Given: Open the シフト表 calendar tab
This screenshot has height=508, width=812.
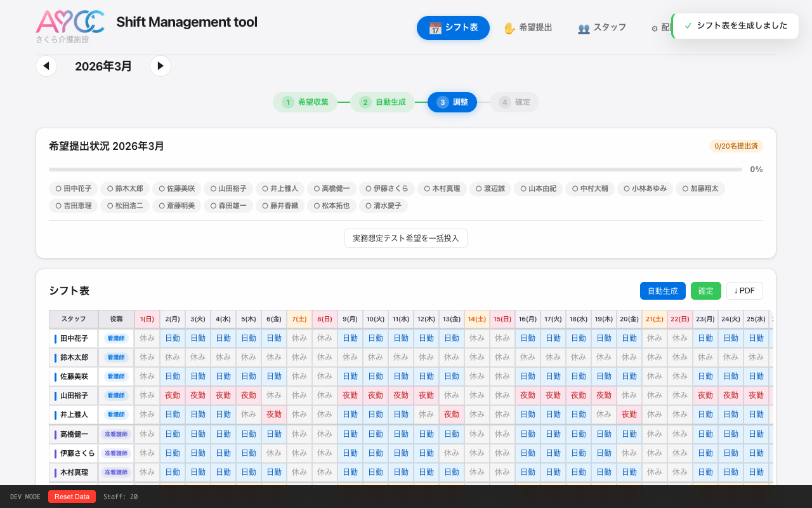Looking at the screenshot, I should pyautogui.click(x=453, y=28).
